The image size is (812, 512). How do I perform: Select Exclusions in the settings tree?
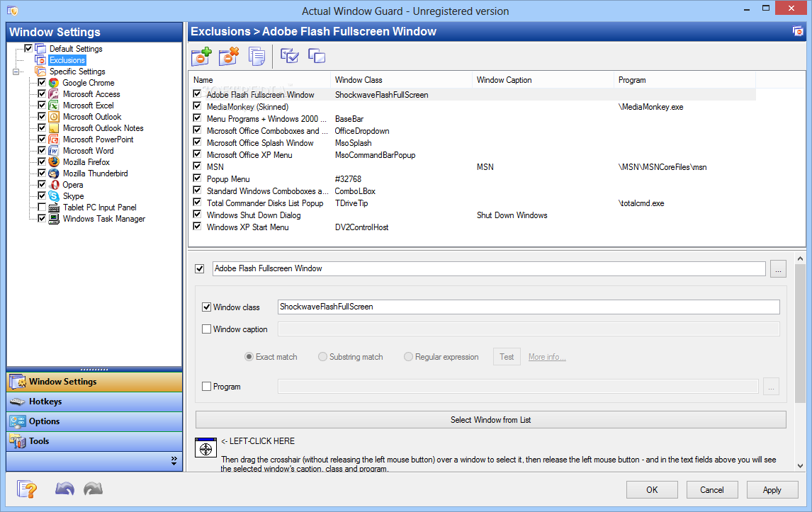pyautogui.click(x=67, y=60)
